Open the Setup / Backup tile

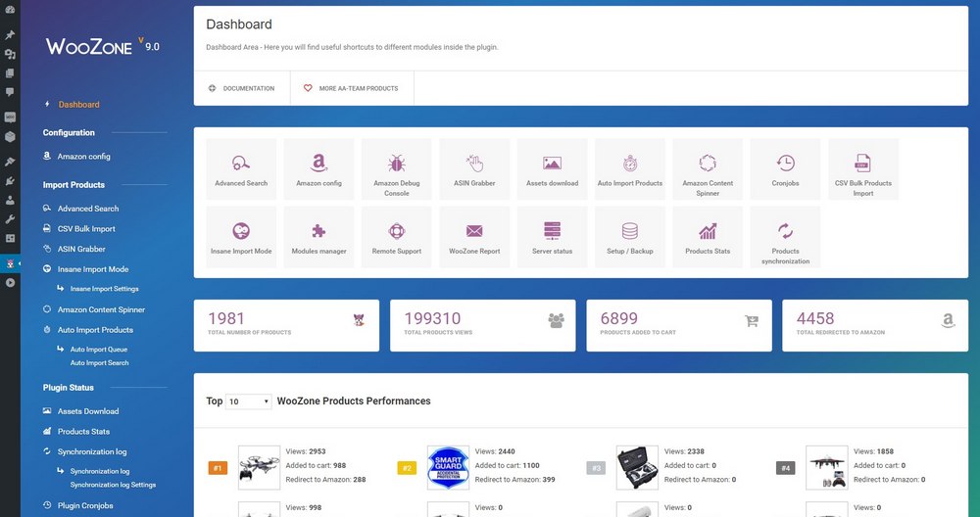630,237
